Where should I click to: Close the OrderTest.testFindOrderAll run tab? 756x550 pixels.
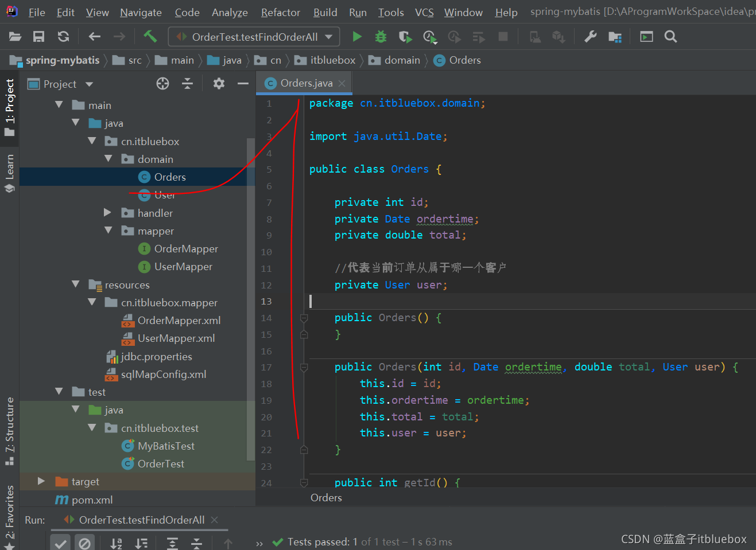tap(215, 520)
